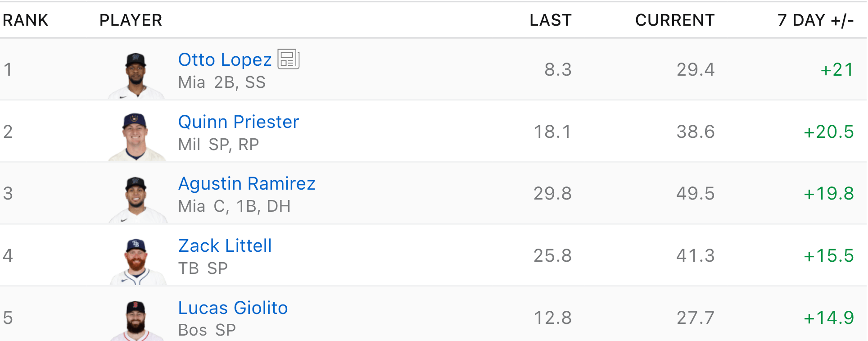The image size is (868, 341).
Task: Open Otto Lopez's player page
Action: click(225, 60)
